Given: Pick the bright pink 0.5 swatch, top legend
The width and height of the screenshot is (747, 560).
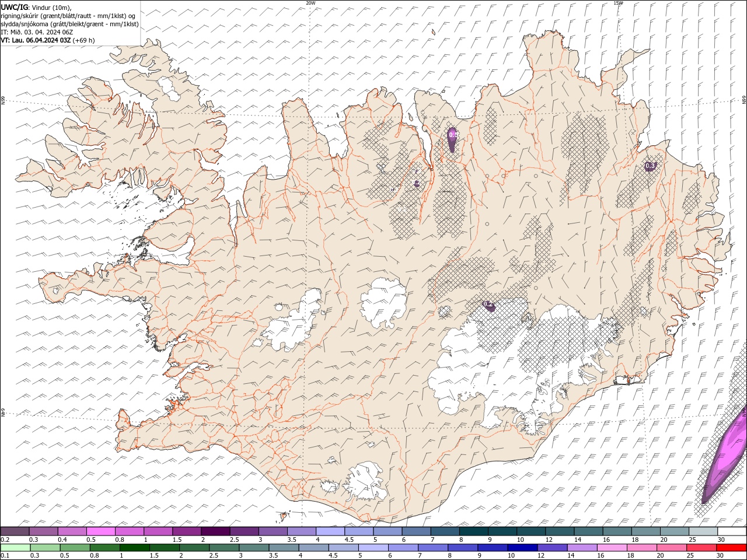Looking at the screenshot, I should [100, 531].
